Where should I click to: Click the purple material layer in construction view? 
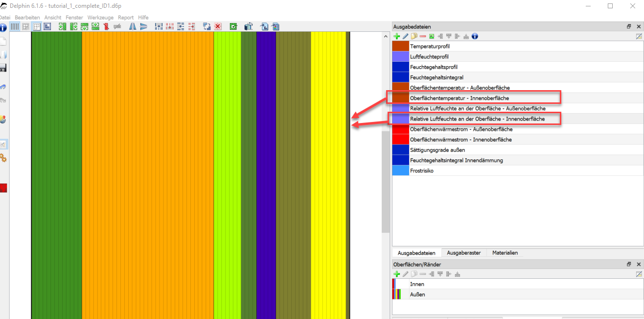click(266, 175)
